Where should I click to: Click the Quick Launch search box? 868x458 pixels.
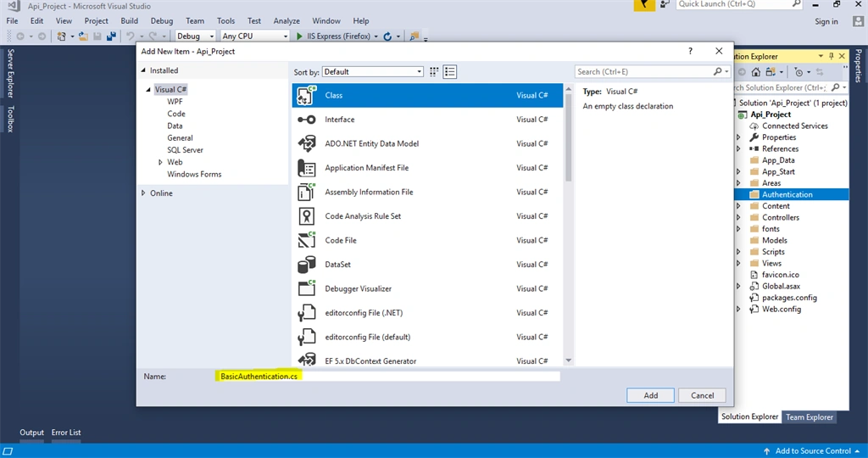tap(739, 4)
